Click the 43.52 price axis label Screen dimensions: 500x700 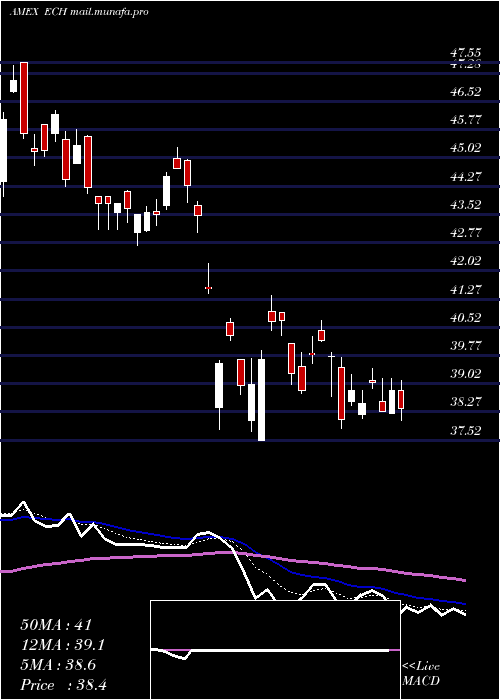pos(466,205)
